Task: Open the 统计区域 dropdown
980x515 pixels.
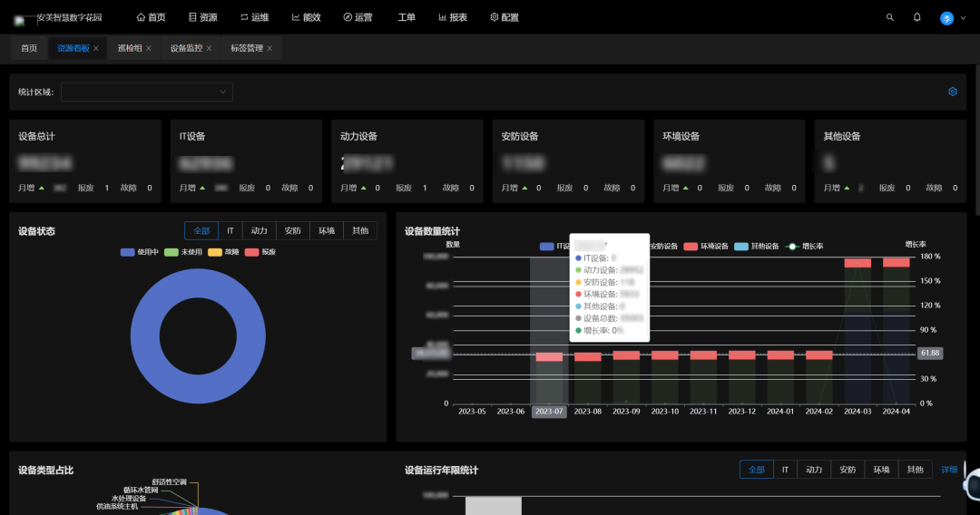Action: [x=147, y=92]
